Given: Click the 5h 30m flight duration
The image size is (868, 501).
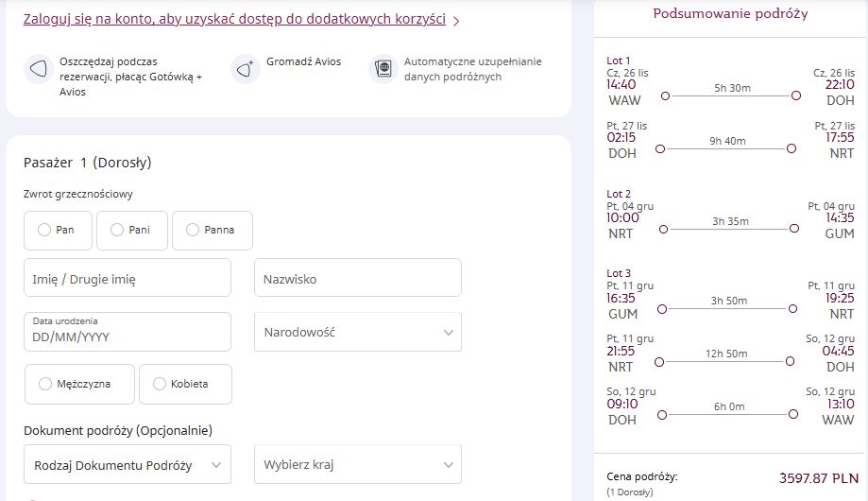Looking at the screenshot, I should coord(732,88).
